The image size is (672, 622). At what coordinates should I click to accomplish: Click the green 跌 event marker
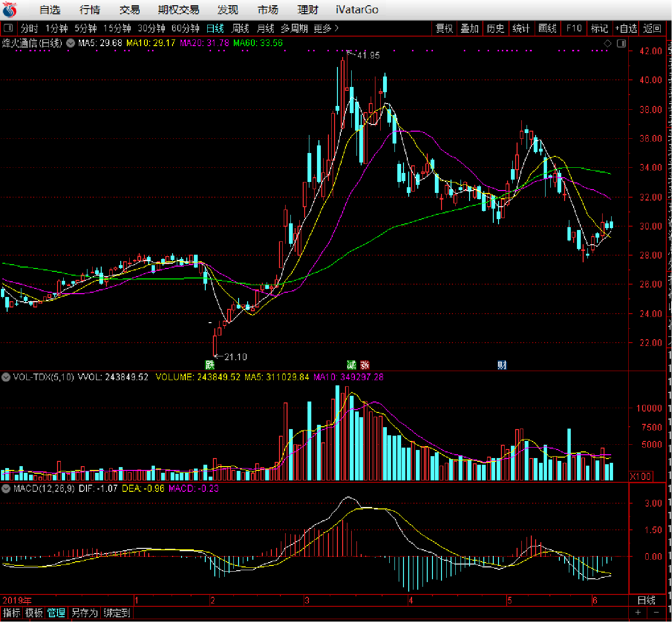point(210,365)
